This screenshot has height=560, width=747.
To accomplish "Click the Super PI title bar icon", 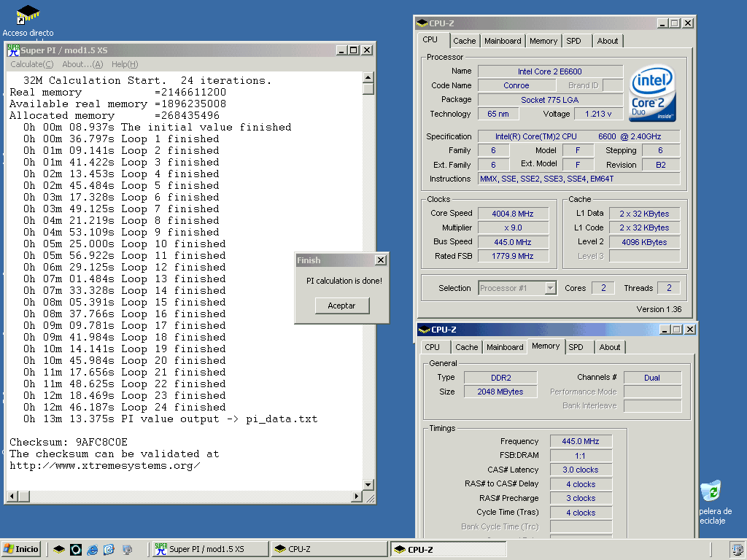I will 13,50.
